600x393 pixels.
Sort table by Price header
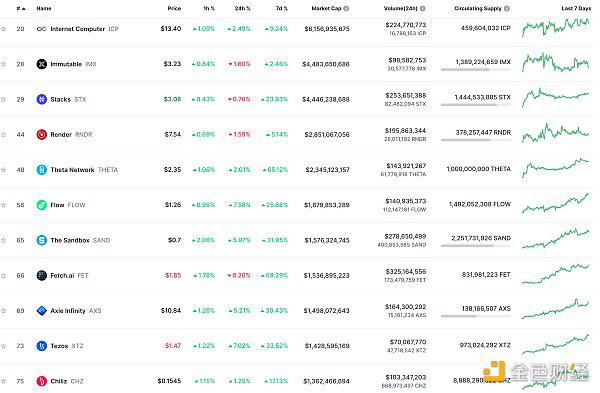pyautogui.click(x=174, y=8)
